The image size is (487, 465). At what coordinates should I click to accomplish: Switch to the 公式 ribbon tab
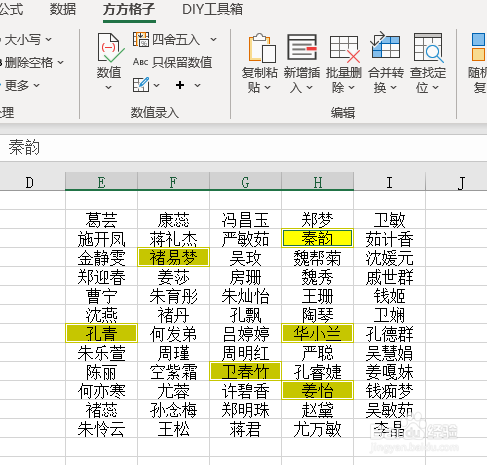tap(11, 9)
